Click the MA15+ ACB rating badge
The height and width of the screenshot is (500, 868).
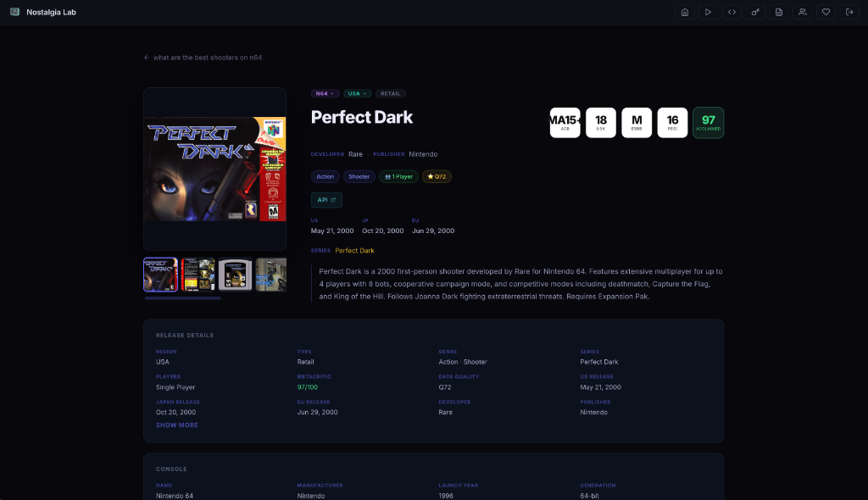click(565, 122)
